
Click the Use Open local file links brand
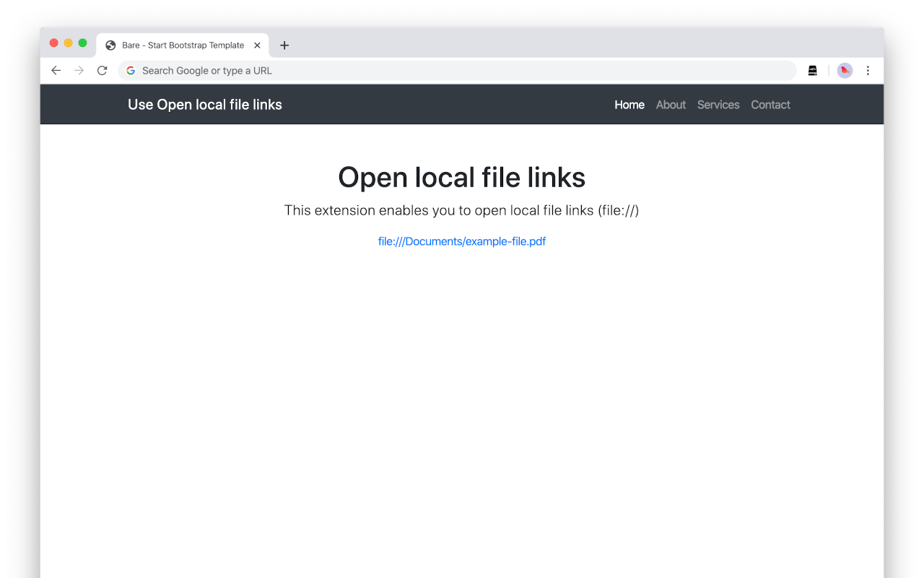205,105
